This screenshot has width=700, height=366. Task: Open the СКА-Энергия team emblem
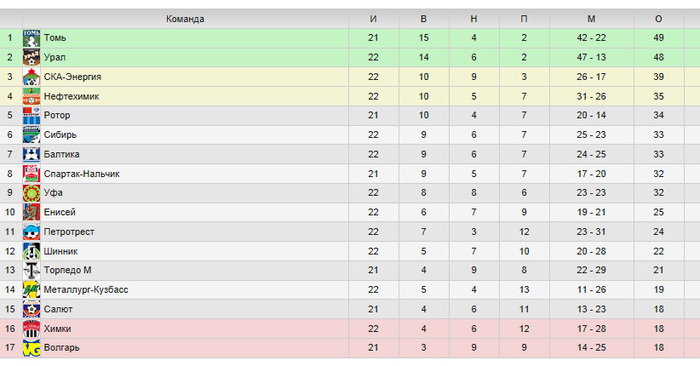tap(31, 77)
